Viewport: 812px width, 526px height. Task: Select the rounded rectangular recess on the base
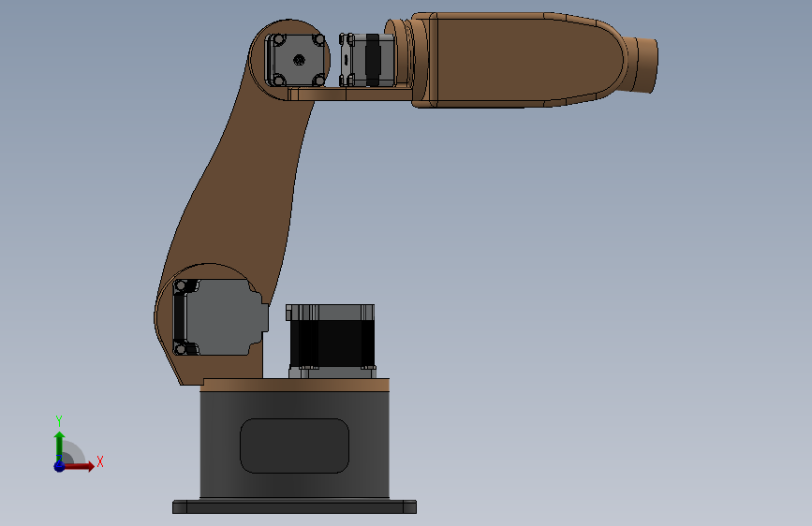294,446
